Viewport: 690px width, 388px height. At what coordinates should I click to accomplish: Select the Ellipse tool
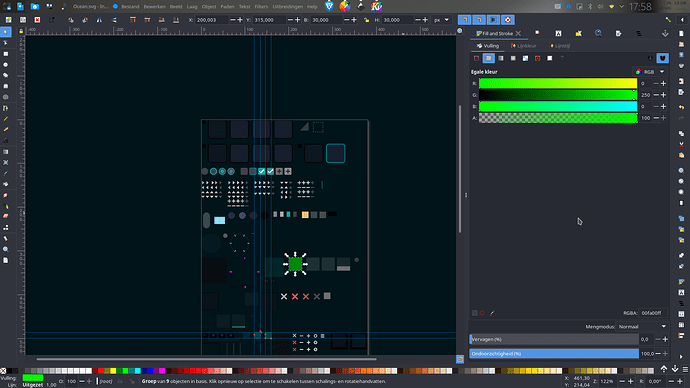[x=5, y=65]
